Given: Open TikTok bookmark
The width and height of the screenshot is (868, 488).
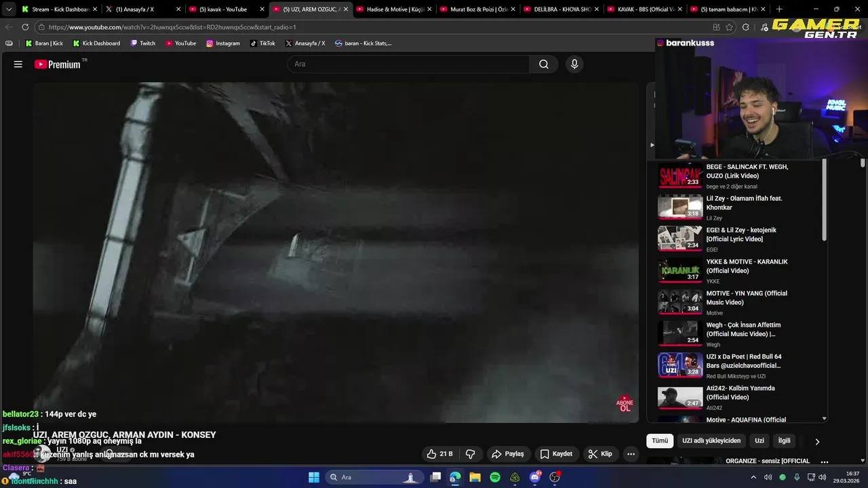Looking at the screenshot, I should pos(262,43).
